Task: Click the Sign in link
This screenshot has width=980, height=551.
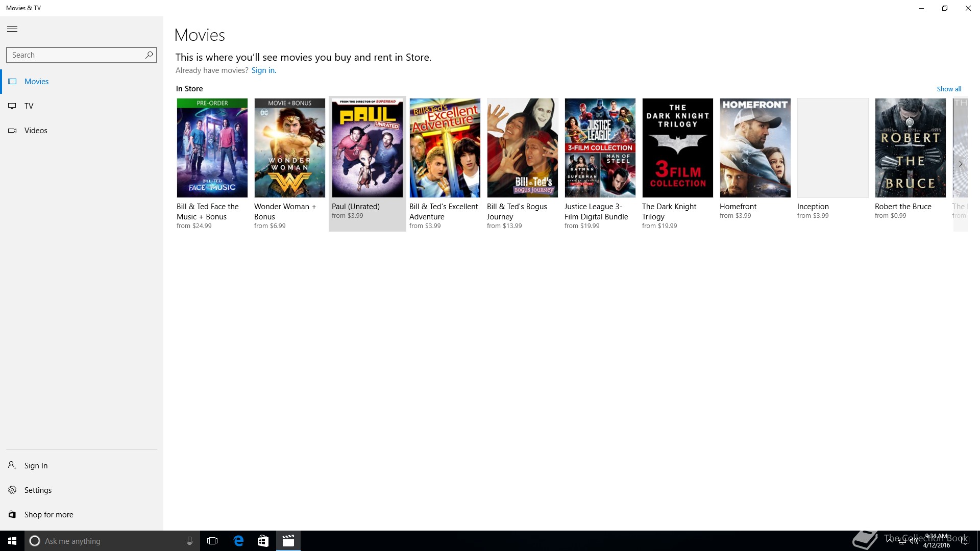Action: click(263, 70)
